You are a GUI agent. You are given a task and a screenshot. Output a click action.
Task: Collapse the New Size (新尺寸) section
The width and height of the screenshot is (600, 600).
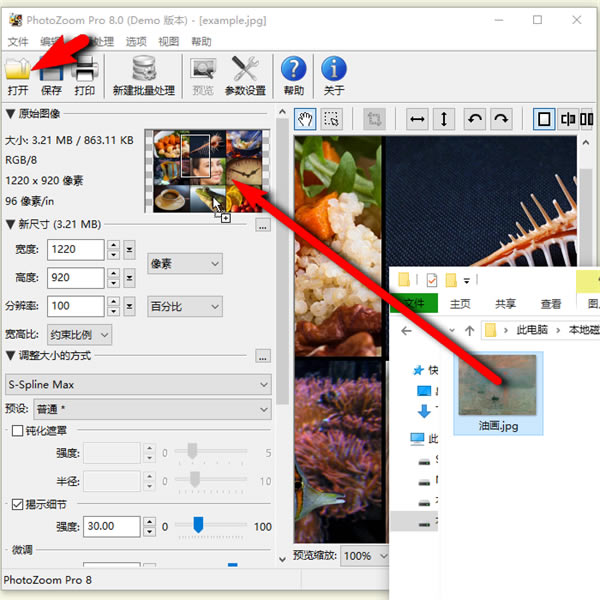(x=10, y=224)
